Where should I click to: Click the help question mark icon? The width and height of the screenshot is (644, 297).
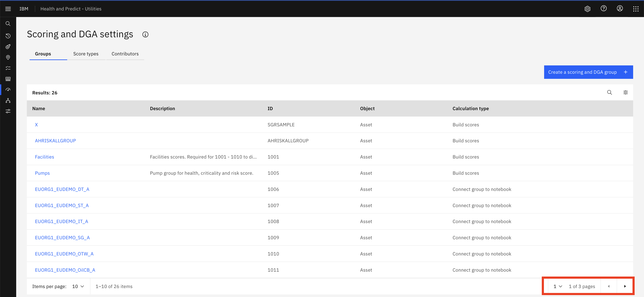tap(605, 9)
